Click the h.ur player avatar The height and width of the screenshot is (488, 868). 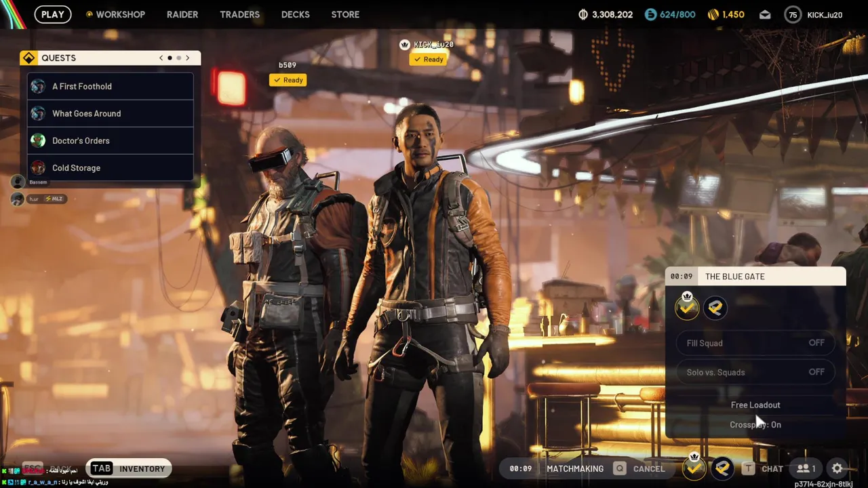click(x=18, y=199)
